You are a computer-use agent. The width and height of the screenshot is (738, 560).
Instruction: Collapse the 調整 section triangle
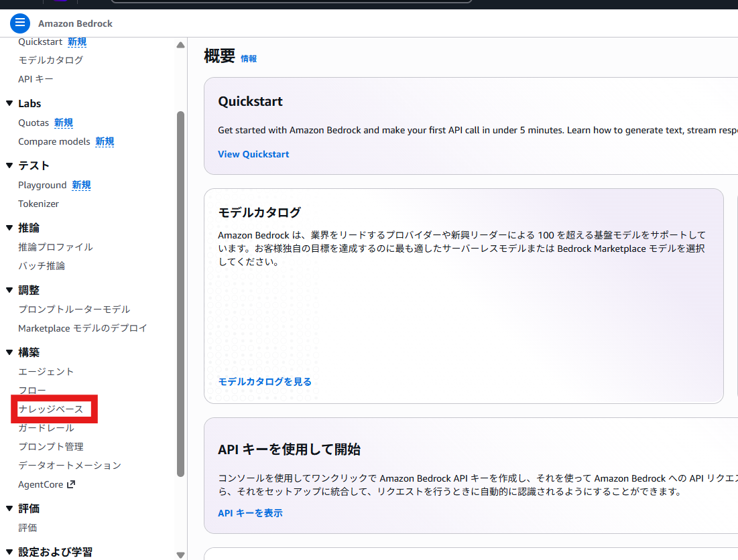[x=9, y=289]
